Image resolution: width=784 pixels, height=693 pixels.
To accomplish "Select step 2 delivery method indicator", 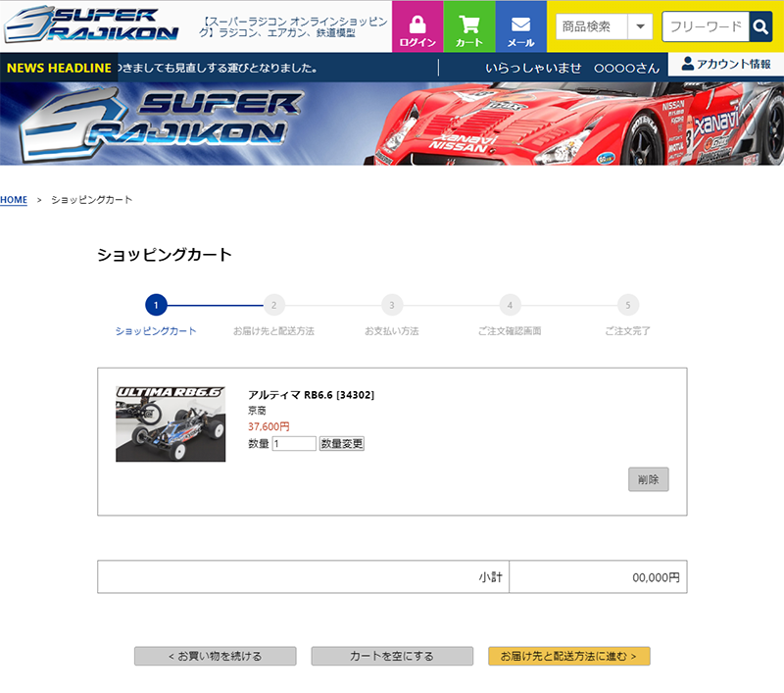I will coord(273,305).
